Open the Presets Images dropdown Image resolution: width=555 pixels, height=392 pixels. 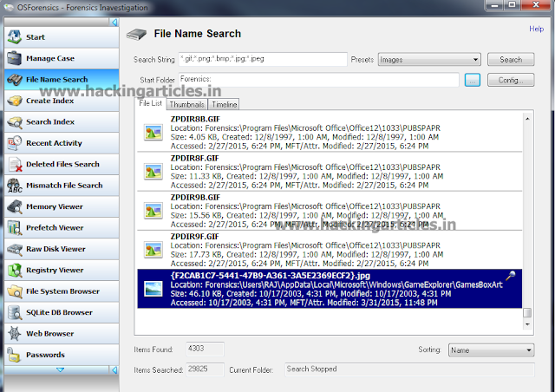[429, 60]
